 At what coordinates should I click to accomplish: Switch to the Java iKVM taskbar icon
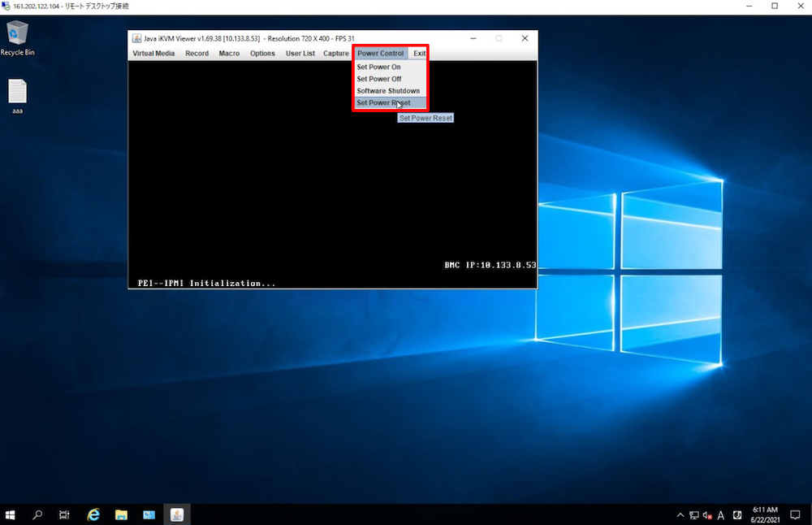(x=176, y=514)
